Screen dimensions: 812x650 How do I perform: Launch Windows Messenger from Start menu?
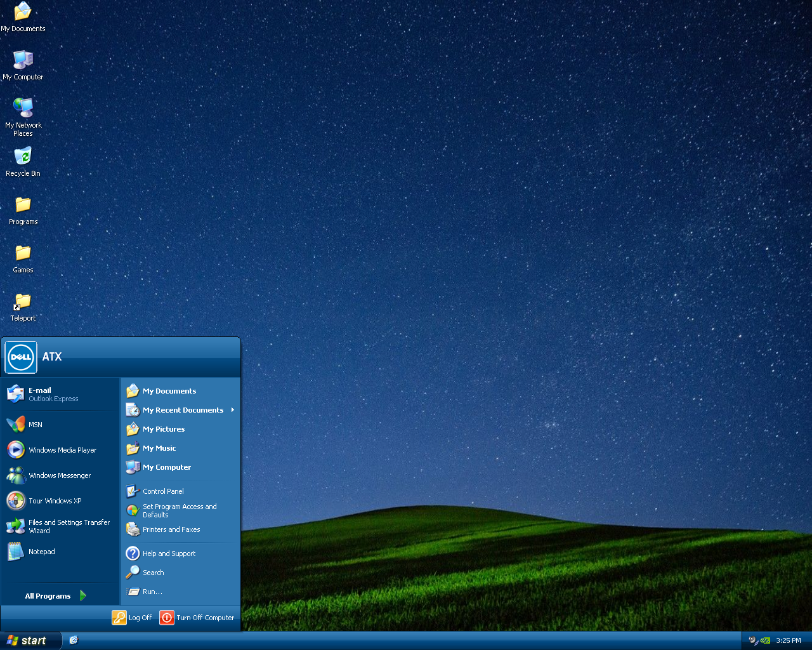tap(60, 475)
